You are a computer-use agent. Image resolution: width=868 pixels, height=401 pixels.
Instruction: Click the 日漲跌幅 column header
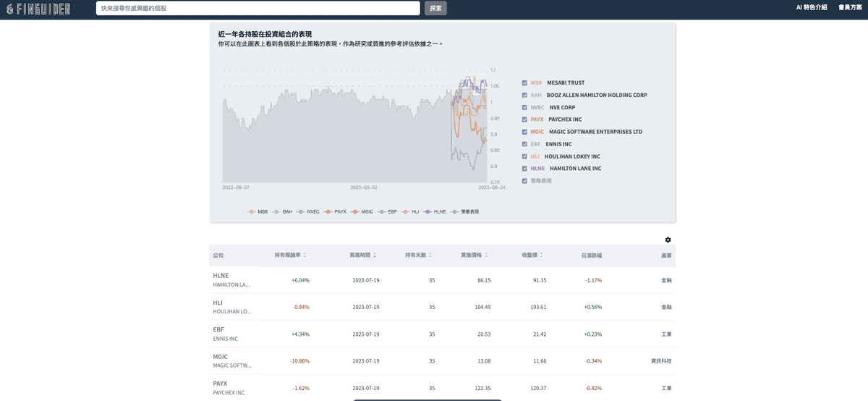click(591, 256)
